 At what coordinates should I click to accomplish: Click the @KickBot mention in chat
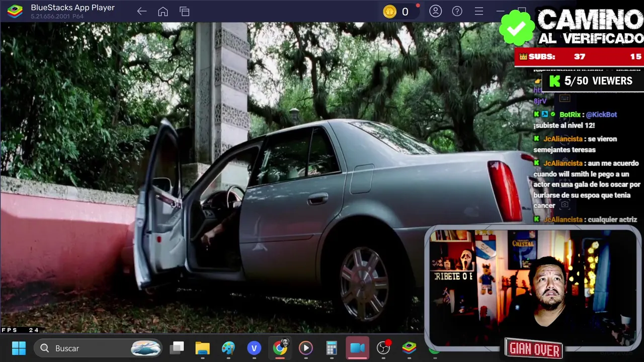pos(601,115)
